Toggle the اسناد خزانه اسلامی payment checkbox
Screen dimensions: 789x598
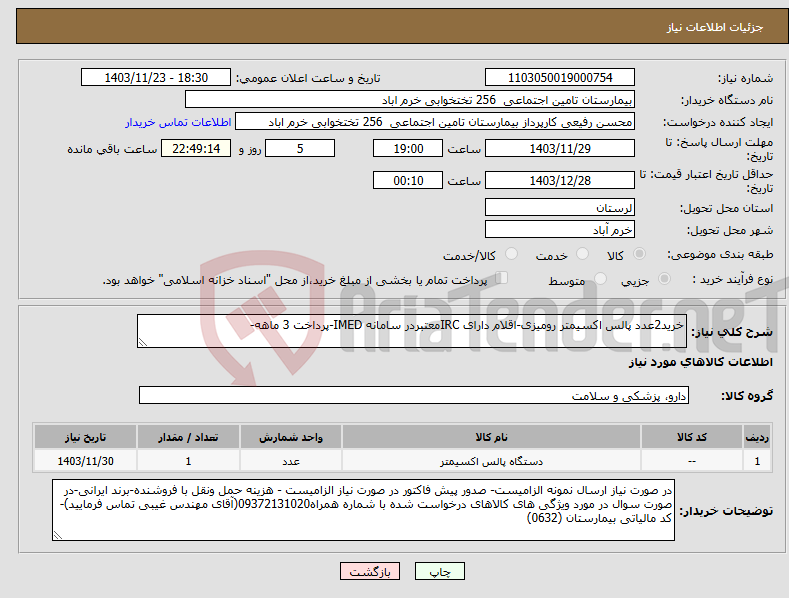coord(501,278)
